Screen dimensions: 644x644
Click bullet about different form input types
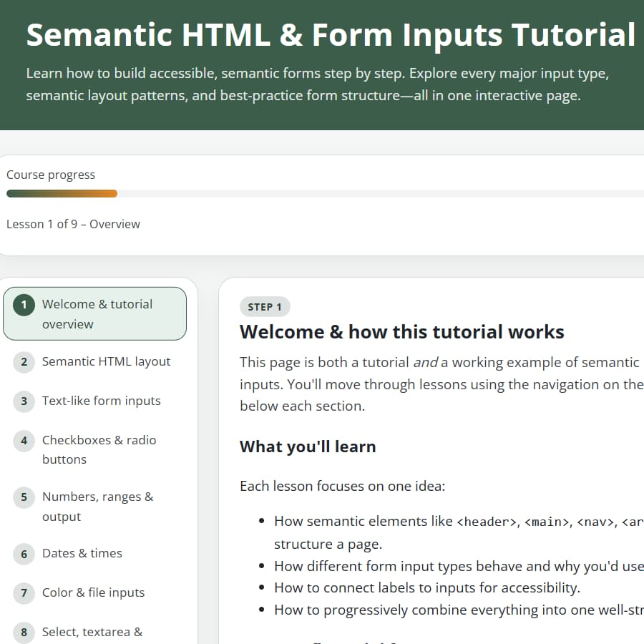[x=459, y=567]
